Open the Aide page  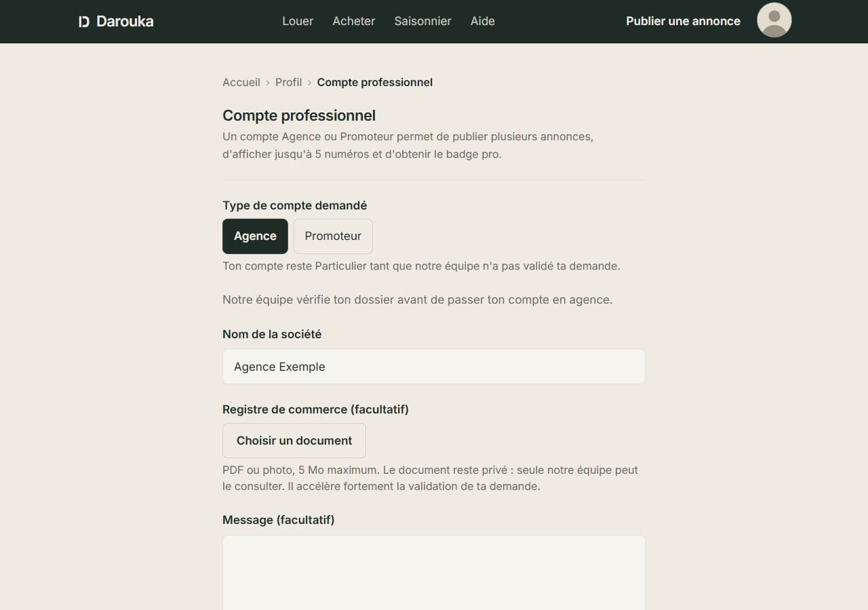click(483, 21)
